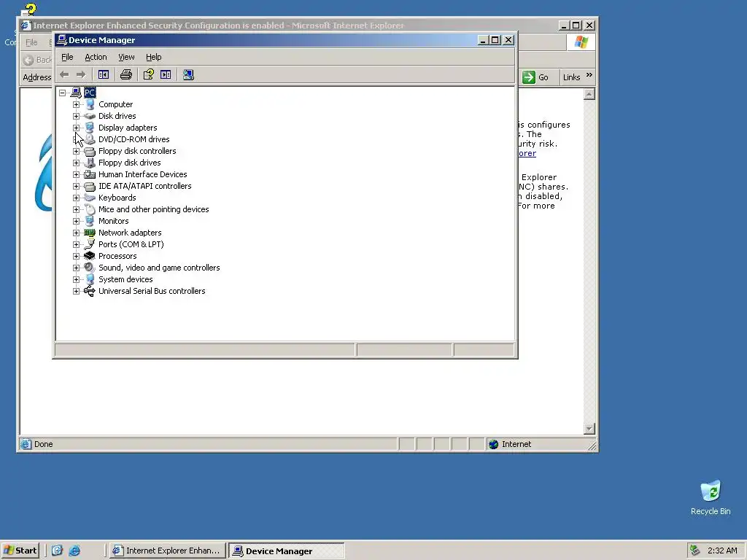Click the Back button in Internet Explorer

pos(38,60)
